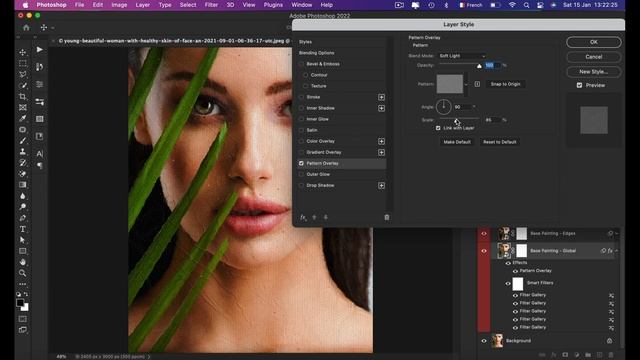Hide the Base Painting - Edges layer
Image resolution: width=640 pixels, height=360 pixels.
coord(484,233)
